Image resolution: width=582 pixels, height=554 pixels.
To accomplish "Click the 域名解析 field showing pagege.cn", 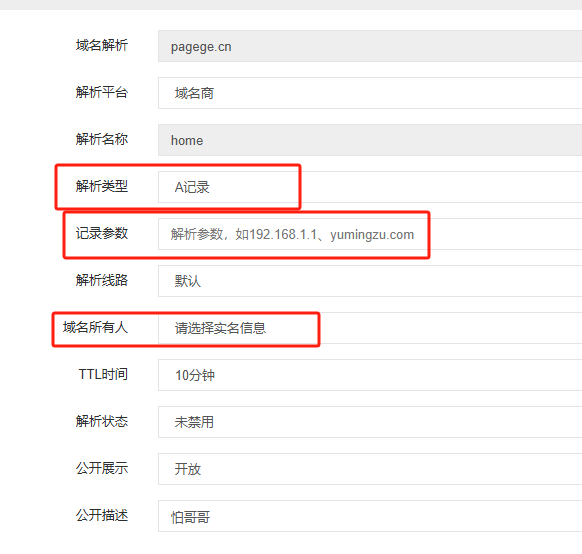I will click(x=370, y=46).
